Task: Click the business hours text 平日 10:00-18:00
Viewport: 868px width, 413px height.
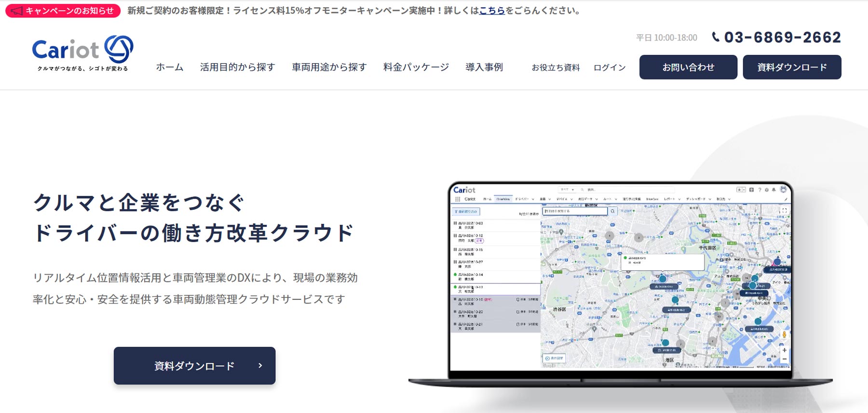Action: [666, 38]
